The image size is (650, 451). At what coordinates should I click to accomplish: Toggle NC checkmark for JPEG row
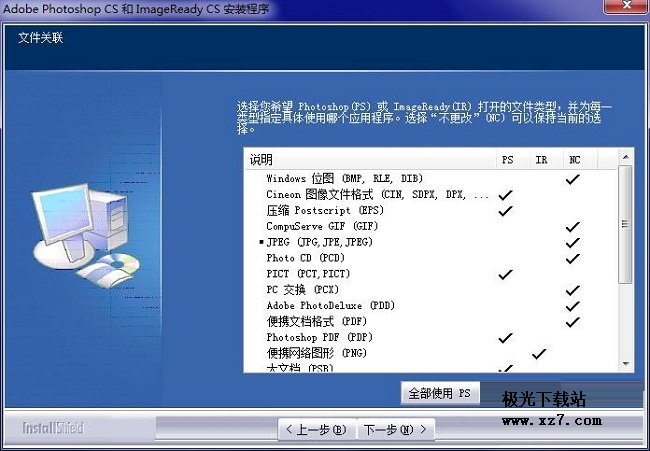pos(572,242)
